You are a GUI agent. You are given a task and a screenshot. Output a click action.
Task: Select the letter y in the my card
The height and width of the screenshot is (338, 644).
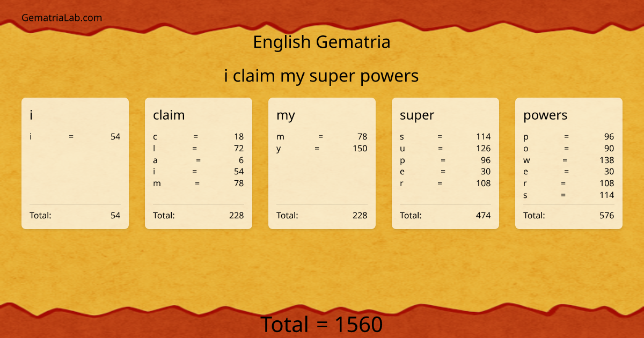click(279, 149)
